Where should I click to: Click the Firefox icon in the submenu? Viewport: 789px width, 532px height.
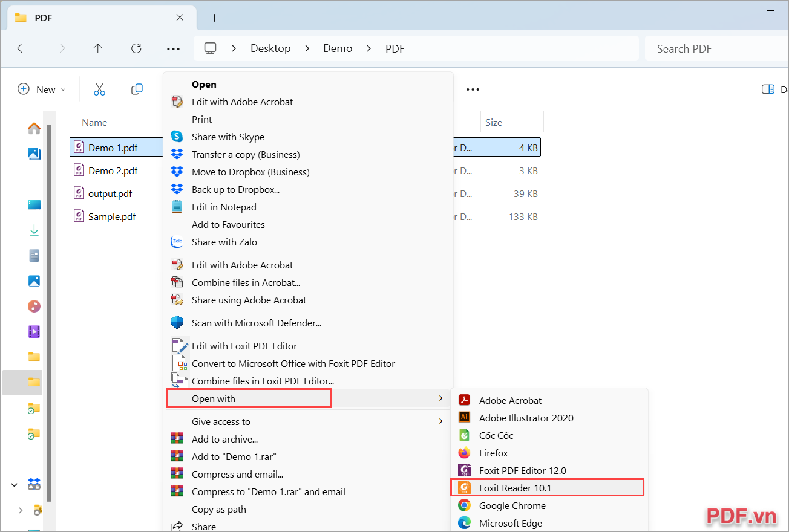click(x=464, y=453)
